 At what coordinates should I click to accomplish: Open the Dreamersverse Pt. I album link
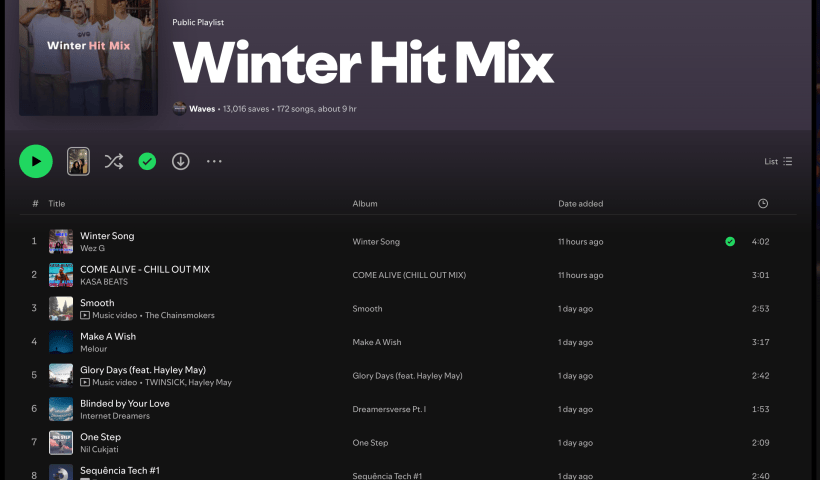[389, 409]
